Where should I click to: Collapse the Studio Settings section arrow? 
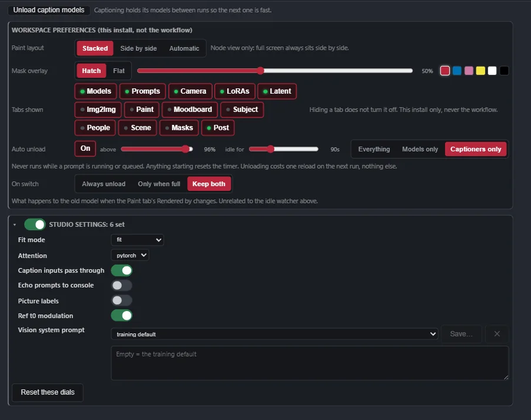point(15,225)
